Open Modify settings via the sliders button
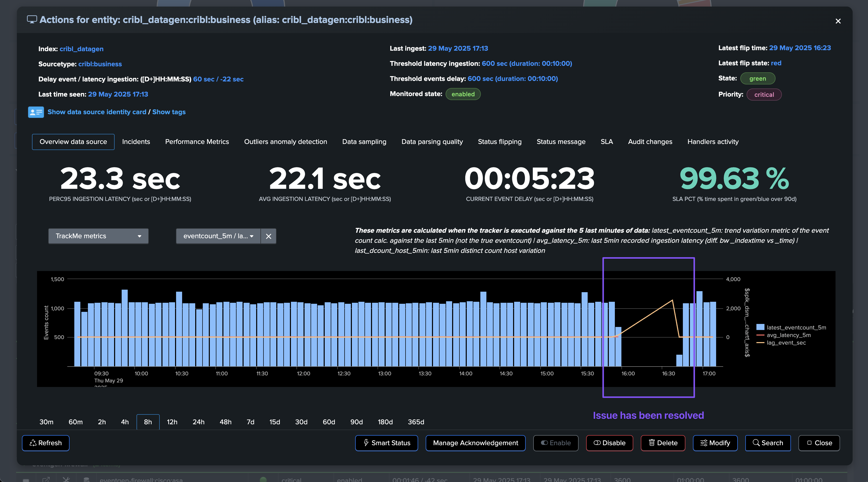 pyautogui.click(x=715, y=443)
